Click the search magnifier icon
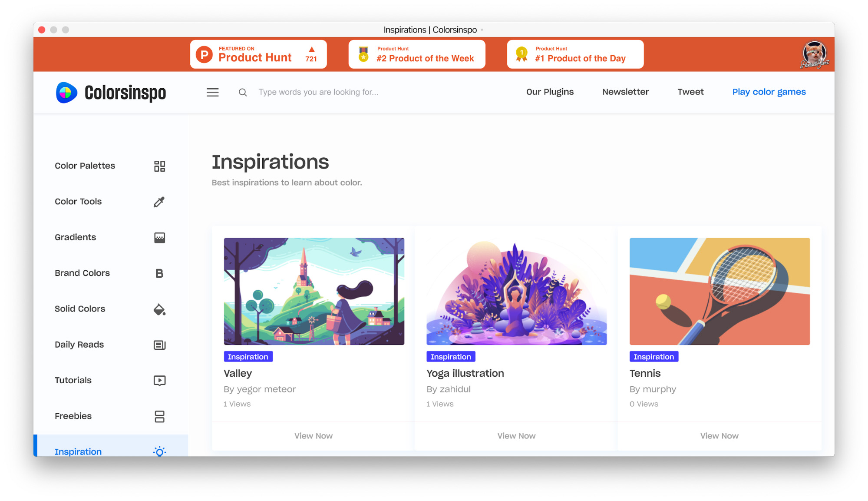The image size is (868, 501). click(243, 92)
